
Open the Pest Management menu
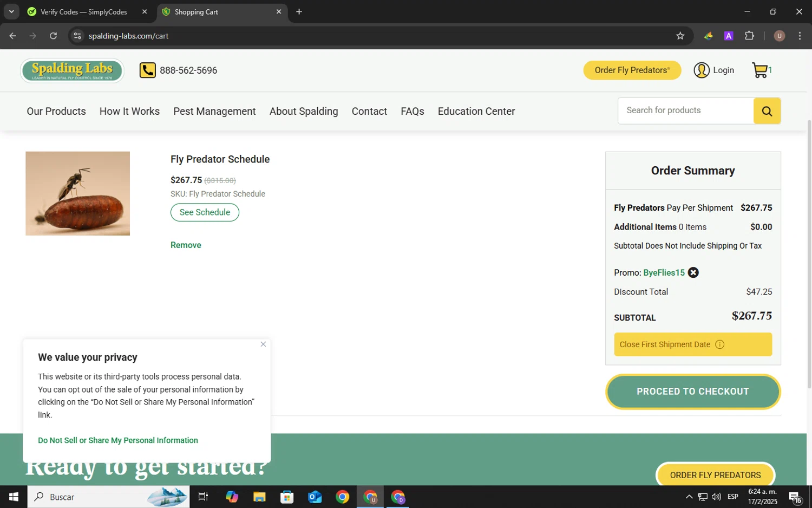click(214, 111)
